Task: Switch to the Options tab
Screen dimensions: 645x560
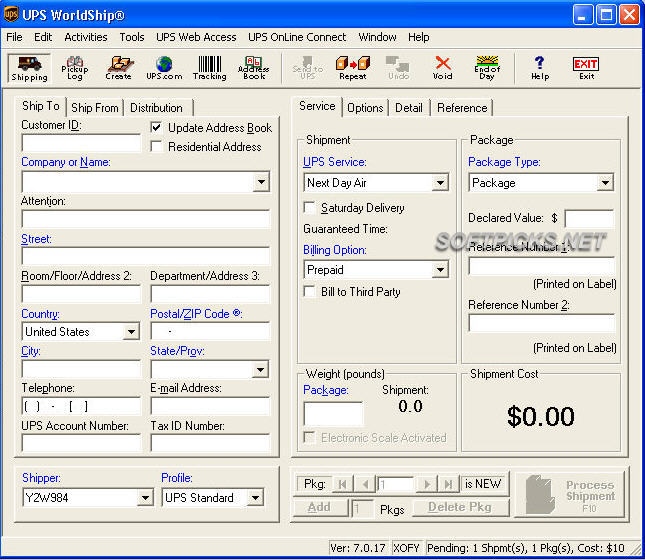Action: [x=365, y=108]
